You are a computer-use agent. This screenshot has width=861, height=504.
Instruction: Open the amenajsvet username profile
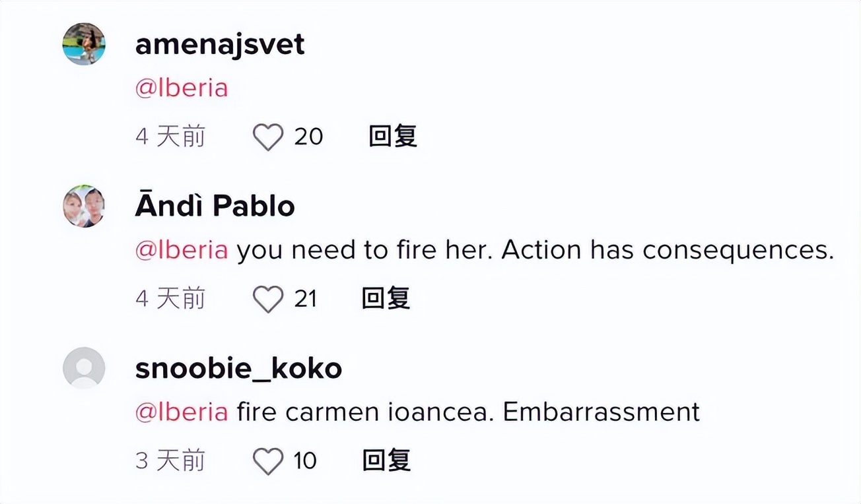click(x=220, y=44)
